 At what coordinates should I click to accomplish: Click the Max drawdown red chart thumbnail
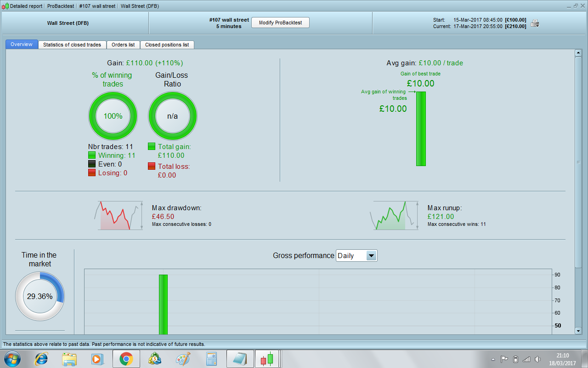(119, 215)
